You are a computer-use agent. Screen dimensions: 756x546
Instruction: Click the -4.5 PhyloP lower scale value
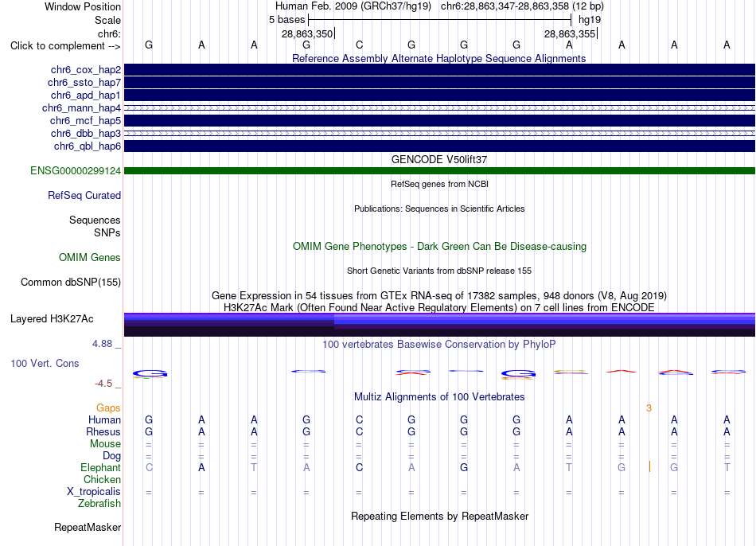click(103, 384)
